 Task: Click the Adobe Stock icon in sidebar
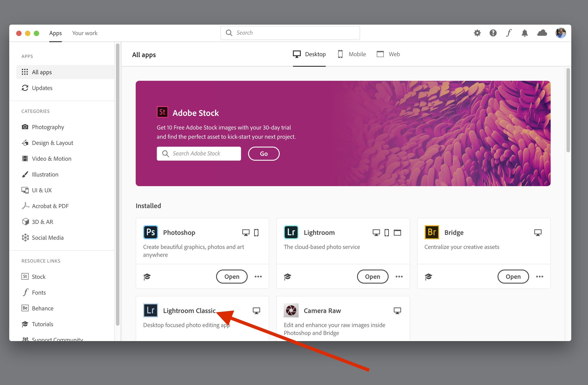pos(25,276)
